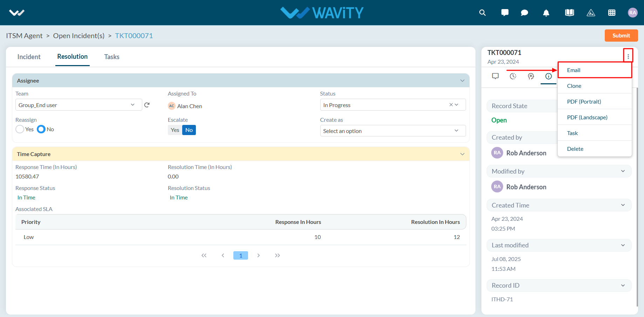Select No radio for Reassign
Image resolution: width=644 pixels, height=317 pixels.
41,129
